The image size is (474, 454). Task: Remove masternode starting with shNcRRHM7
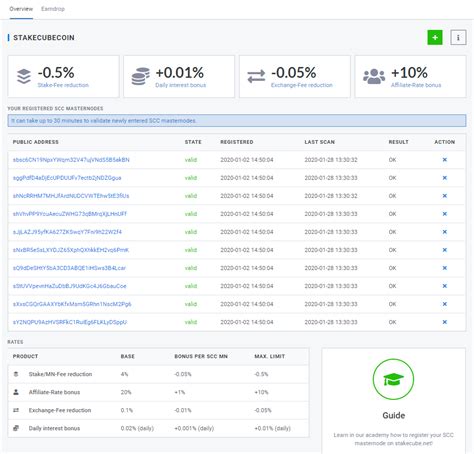pos(444,196)
